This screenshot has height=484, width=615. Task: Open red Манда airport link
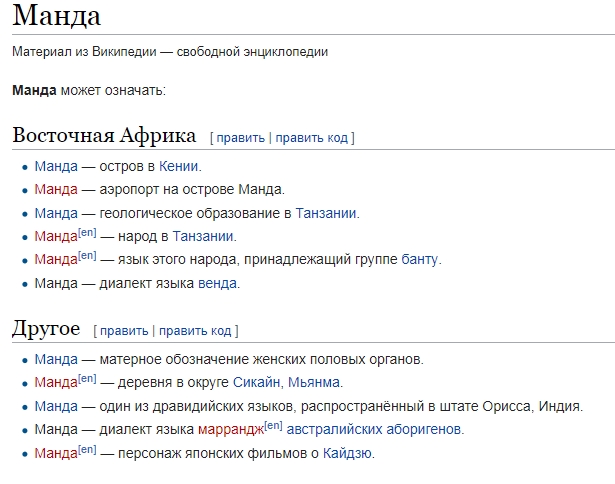[56, 190]
